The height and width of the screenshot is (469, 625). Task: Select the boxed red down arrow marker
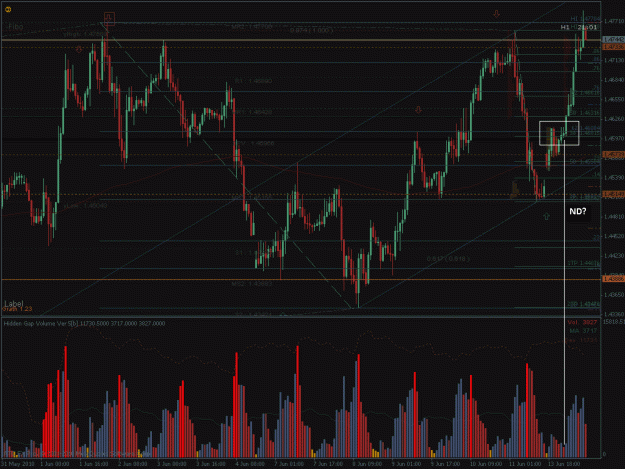click(110, 19)
